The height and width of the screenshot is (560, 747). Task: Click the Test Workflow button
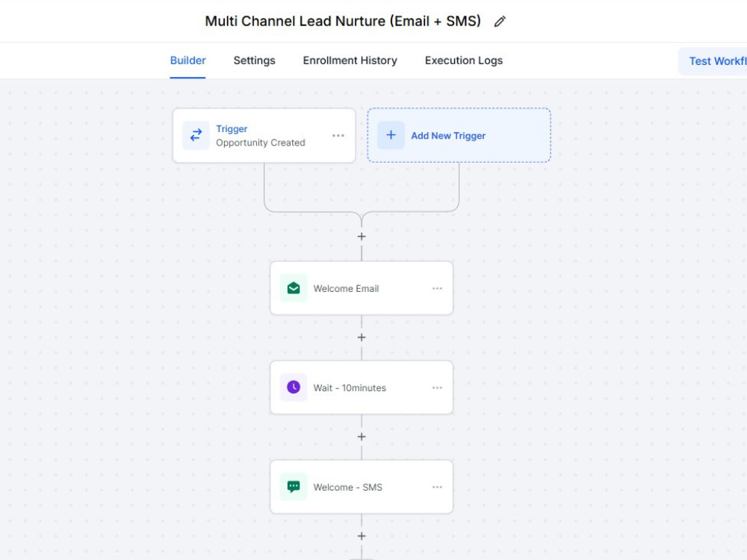click(x=713, y=61)
